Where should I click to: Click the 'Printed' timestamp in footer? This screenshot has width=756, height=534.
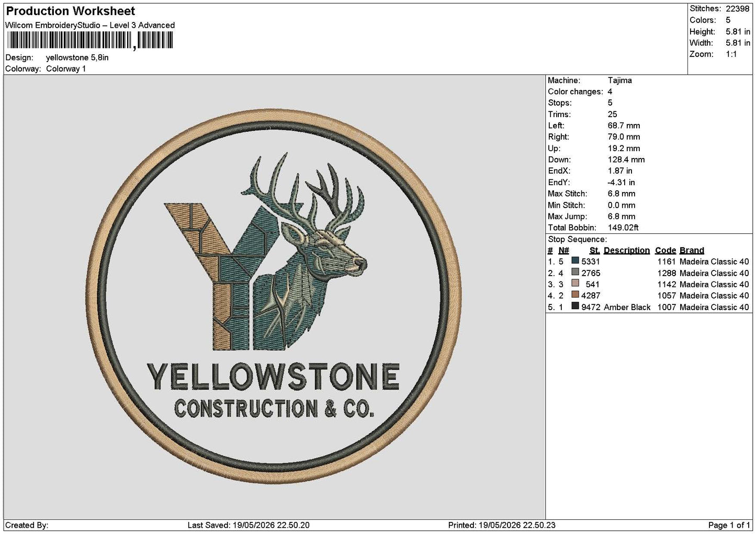502,525
